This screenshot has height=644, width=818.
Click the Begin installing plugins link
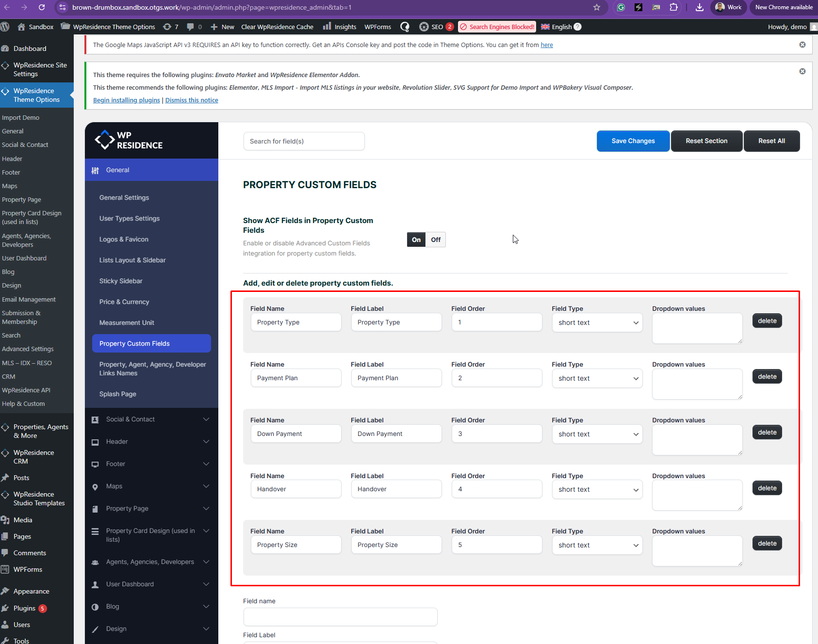(x=127, y=100)
